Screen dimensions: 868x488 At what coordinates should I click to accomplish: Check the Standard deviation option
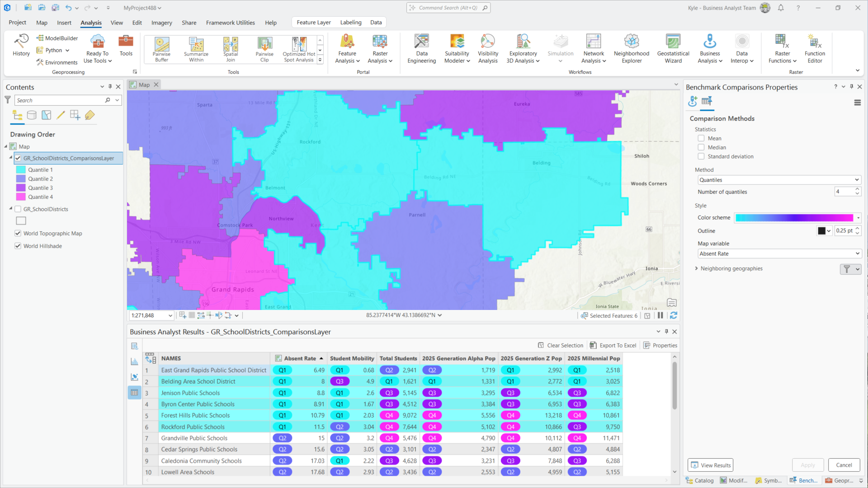coord(701,156)
